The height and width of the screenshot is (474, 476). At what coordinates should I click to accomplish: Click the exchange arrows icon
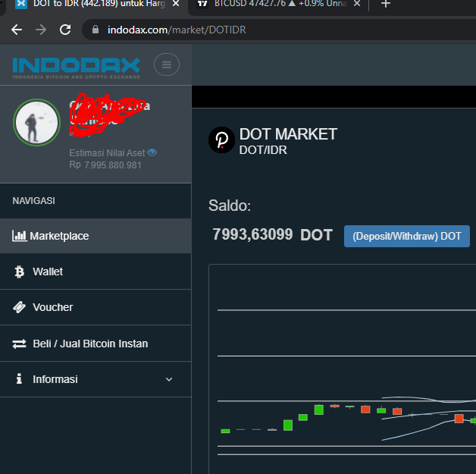pyautogui.click(x=19, y=344)
